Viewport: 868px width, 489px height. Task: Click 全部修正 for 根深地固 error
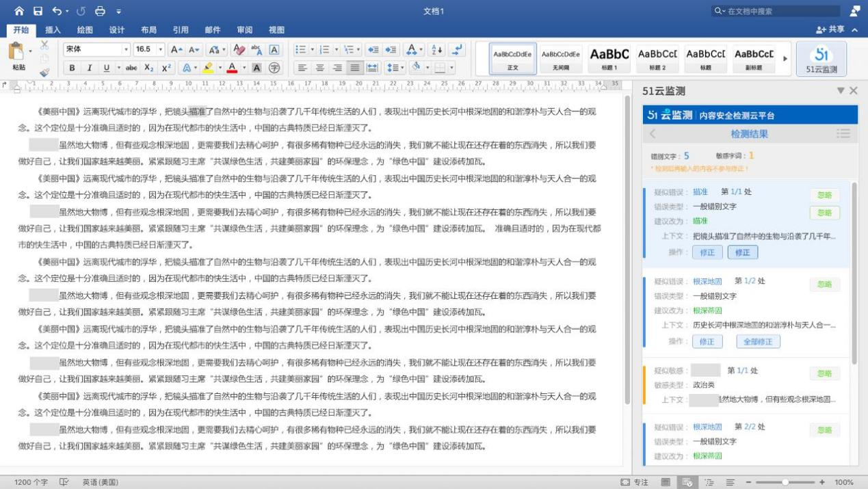pos(758,341)
